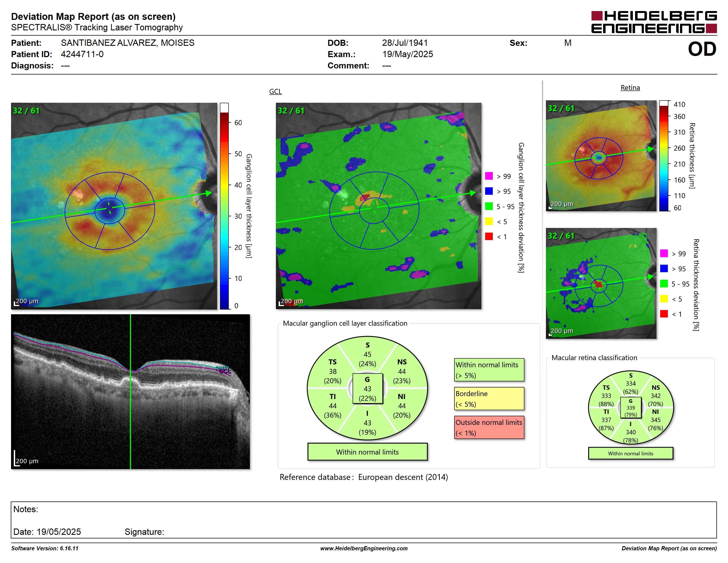Click the red <1 swatch in Retina legend
This screenshot has width=728, height=563.
pos(664,314)
